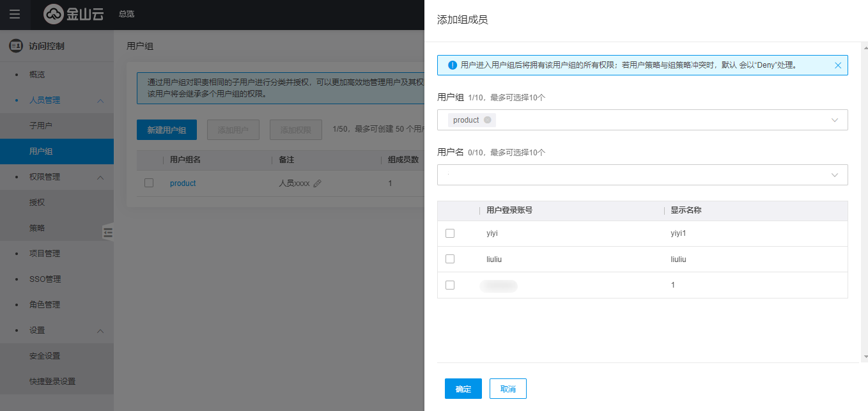
Task: Click the 新建用户组 button
Action: (x=167, y=130)
